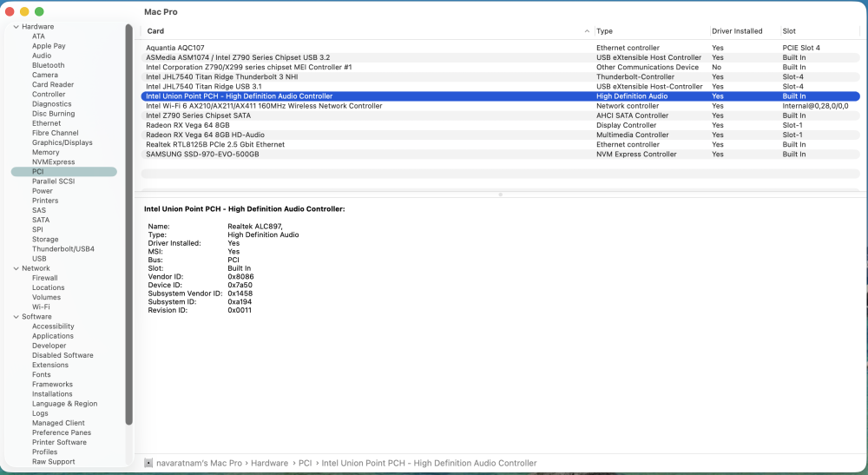The height and width of the screenshot is (475, 868).
Task: Select Controller in sidebar
Action: (x=49, y=94)
